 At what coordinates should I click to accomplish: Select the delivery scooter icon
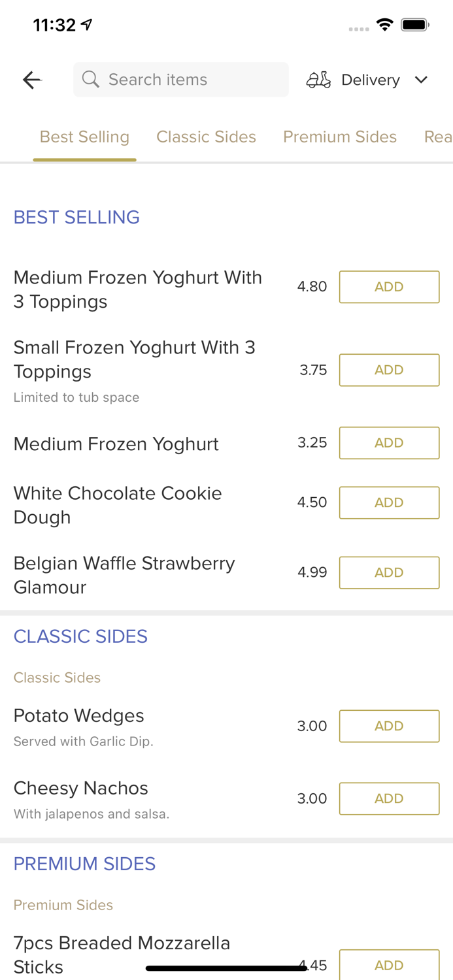pyautogui.click(x=318, y=79)
